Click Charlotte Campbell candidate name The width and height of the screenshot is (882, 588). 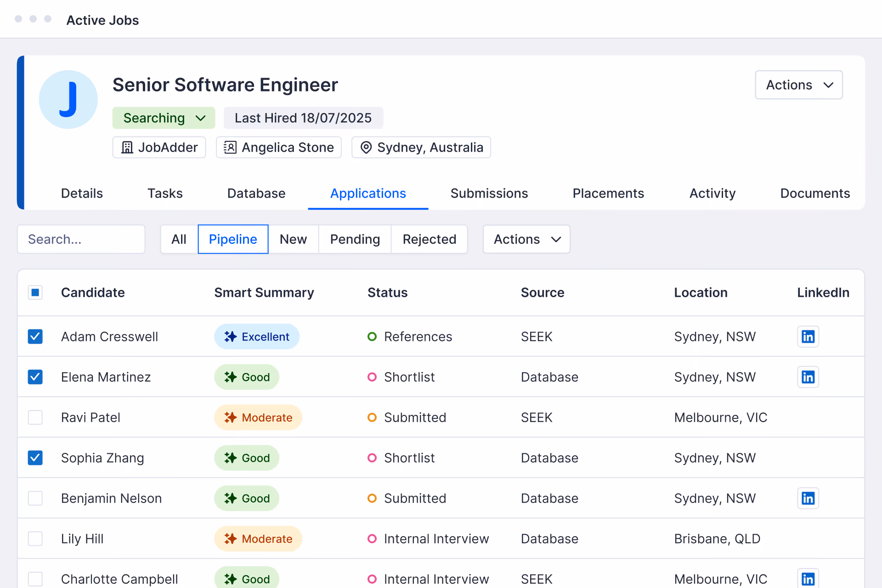pyautogui.click(x=119, y=579)
